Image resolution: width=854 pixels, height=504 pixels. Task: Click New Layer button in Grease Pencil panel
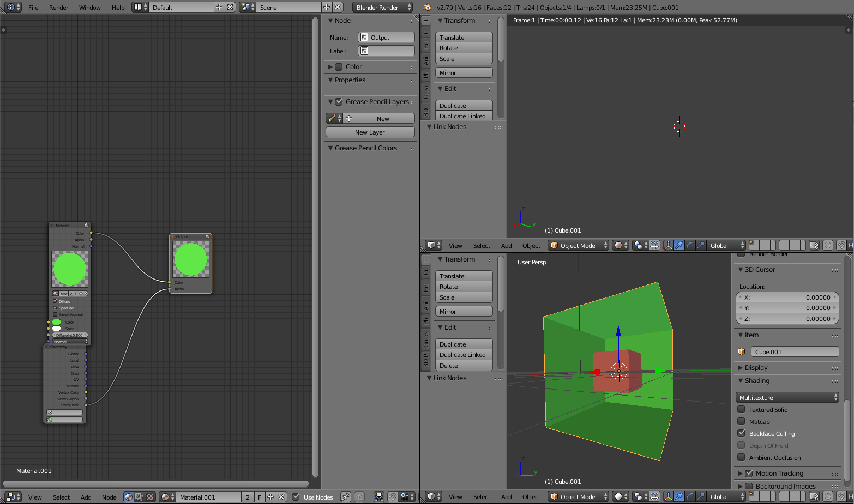coord(370,132)
